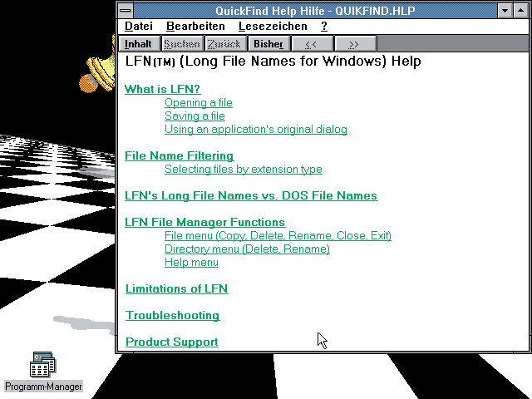
Task: Click the QuickFind Help Hilfe title bar
Action: (x=315, y=11)
